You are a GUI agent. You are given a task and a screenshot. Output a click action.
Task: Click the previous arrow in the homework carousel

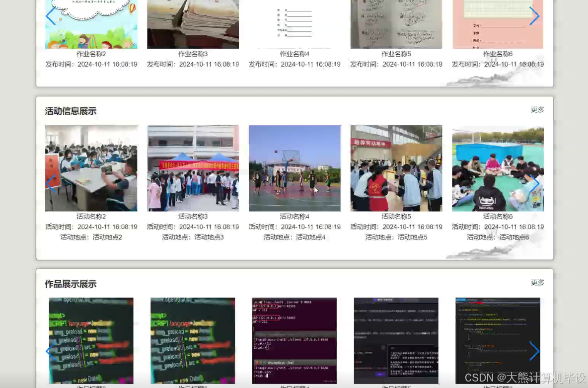point(51,16)
